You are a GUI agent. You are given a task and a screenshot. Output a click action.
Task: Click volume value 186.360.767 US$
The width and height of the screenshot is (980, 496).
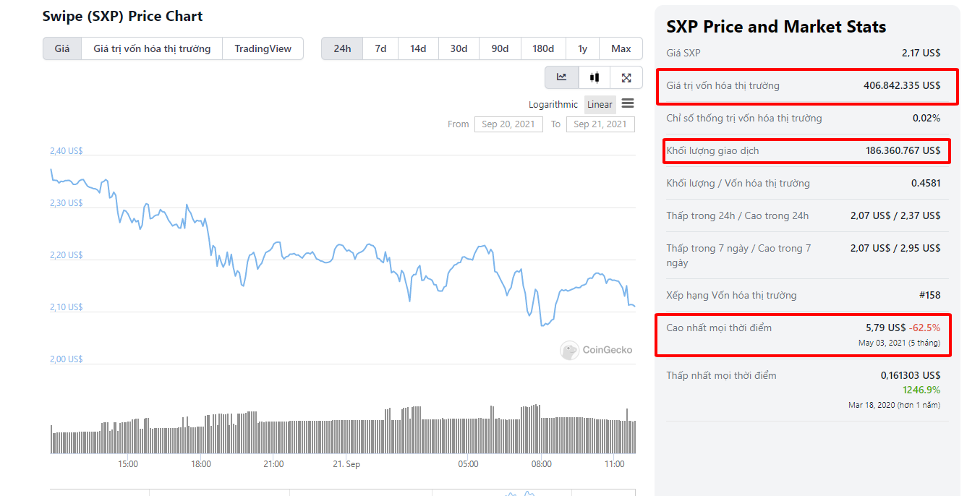pyautogui.click(x=903, y=150)
